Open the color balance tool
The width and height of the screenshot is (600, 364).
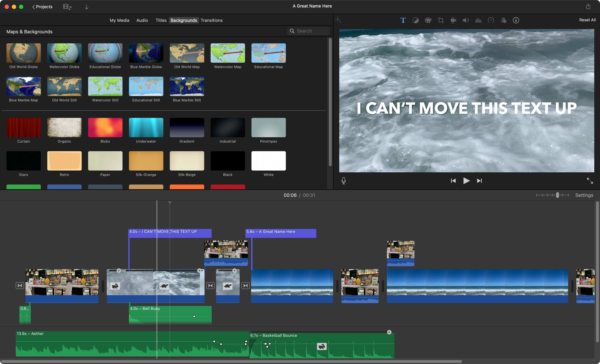tap(416, 20)
